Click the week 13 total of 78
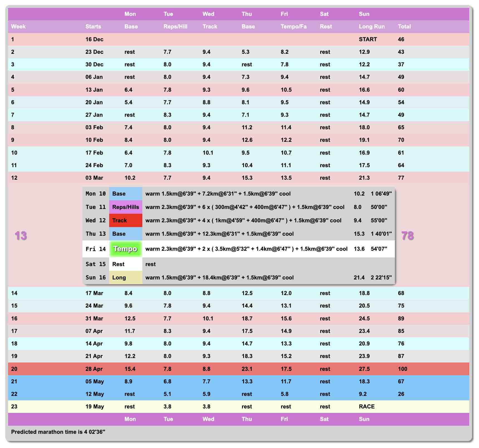This screenshot has width=479, height=448. tap(407, 236)
